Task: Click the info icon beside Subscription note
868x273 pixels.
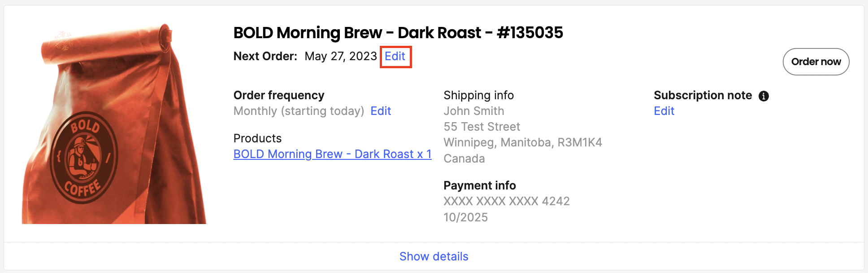Action: [x=764, y=96]
